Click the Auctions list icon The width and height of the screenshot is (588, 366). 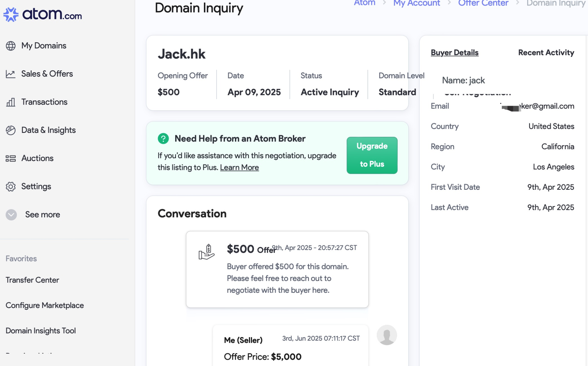(x=11, y=158)
